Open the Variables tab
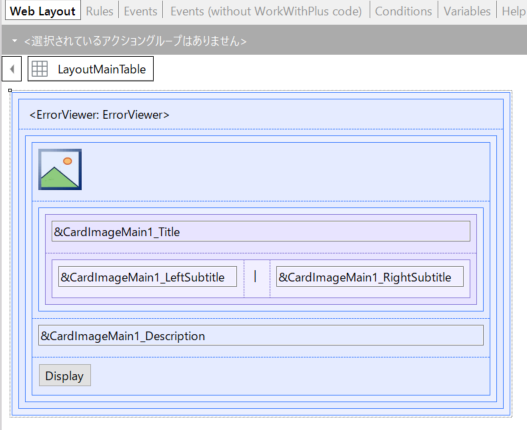 pyautogui.click(x=467, y=11)
